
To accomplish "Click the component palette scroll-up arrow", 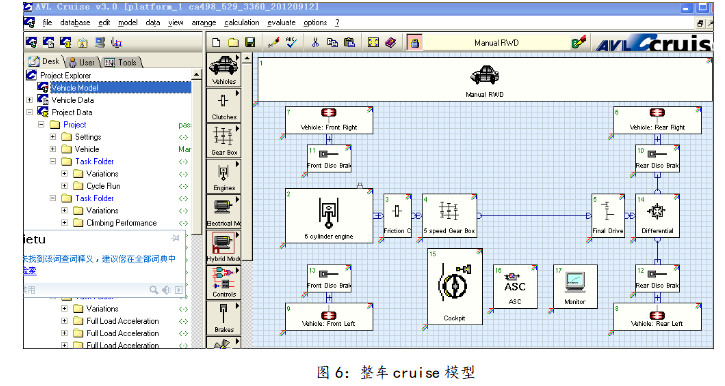I will coord(247,59).
